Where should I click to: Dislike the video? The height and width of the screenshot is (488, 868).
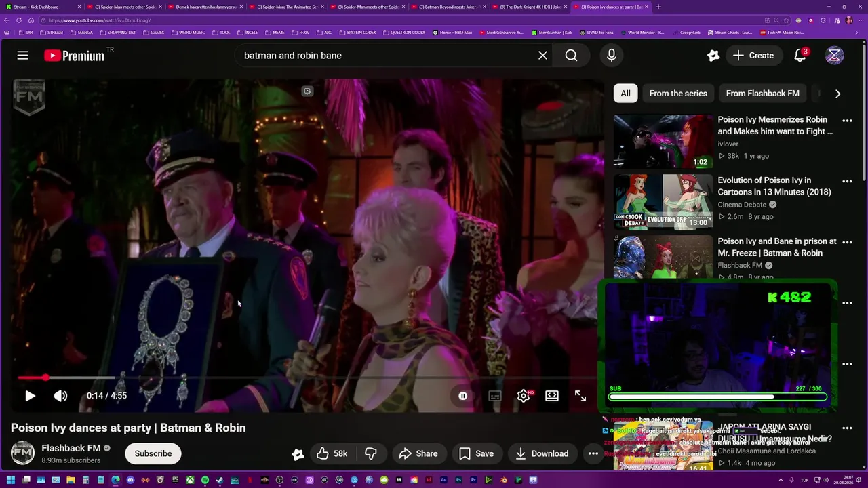371,453
